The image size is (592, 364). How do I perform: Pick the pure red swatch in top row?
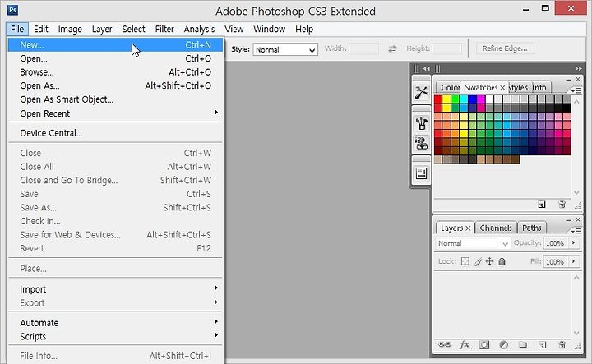coord(438,99)
